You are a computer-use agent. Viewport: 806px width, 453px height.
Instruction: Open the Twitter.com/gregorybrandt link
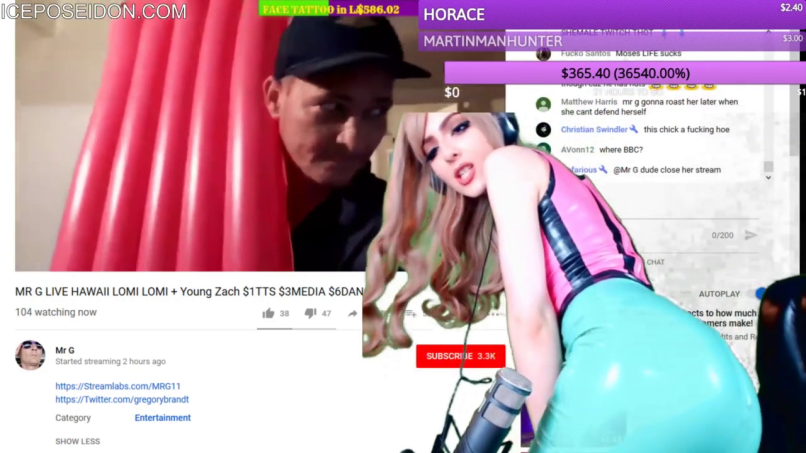point(122,399)
